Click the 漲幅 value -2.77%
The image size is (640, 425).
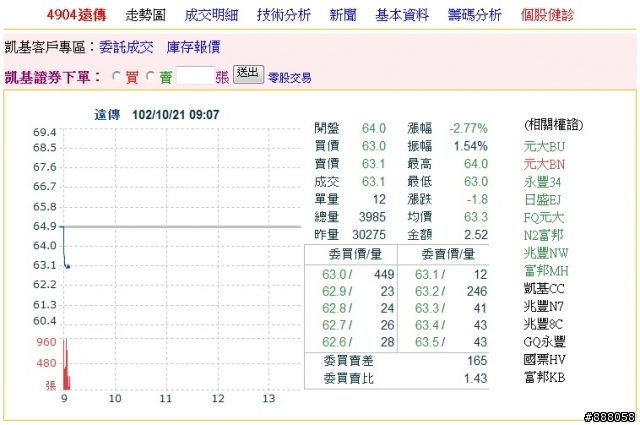click(469, 128)
